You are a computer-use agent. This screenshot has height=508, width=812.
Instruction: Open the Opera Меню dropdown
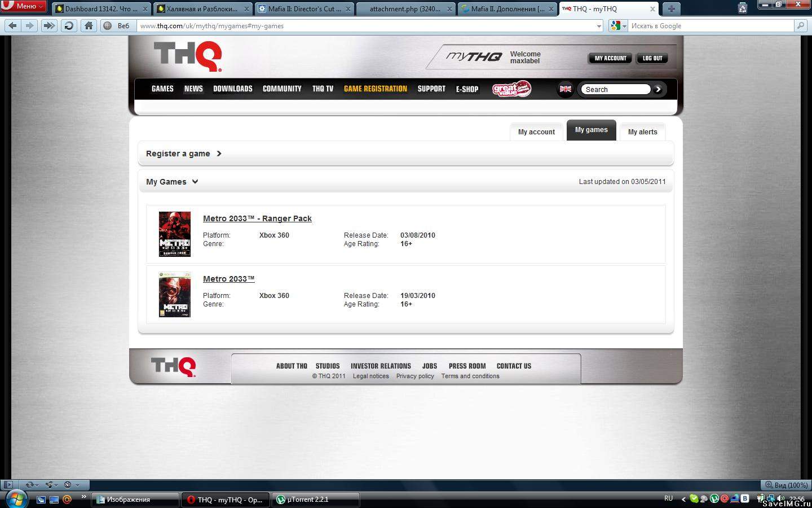pos(23,6)
